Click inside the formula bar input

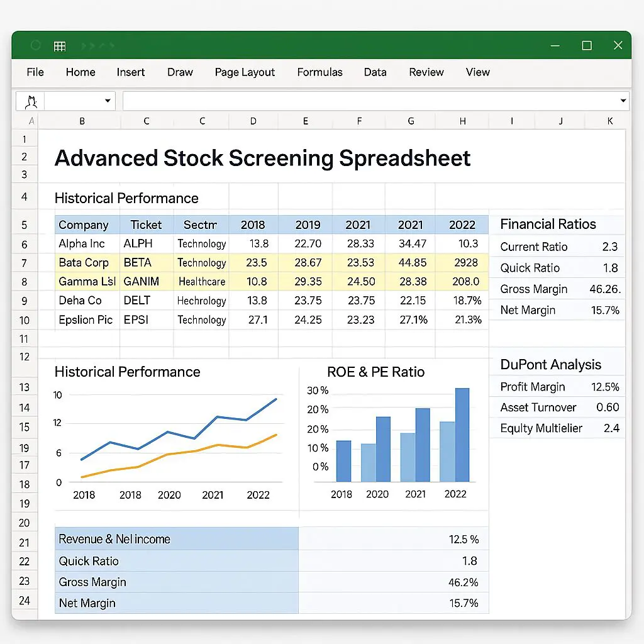(x=371, y=101)
